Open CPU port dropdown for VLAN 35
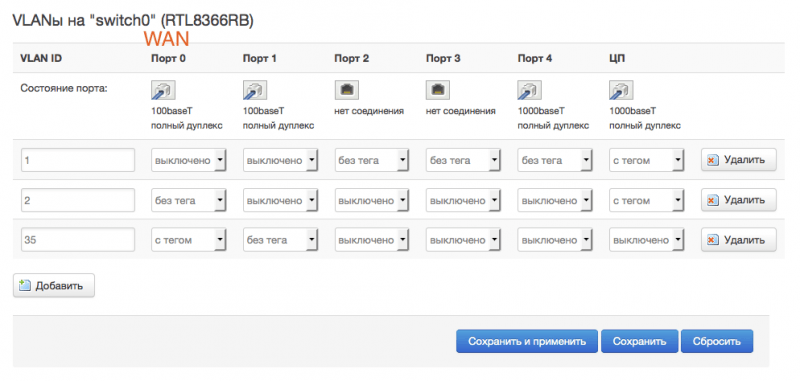Screen dimensions: 800x381 [646, 240]
